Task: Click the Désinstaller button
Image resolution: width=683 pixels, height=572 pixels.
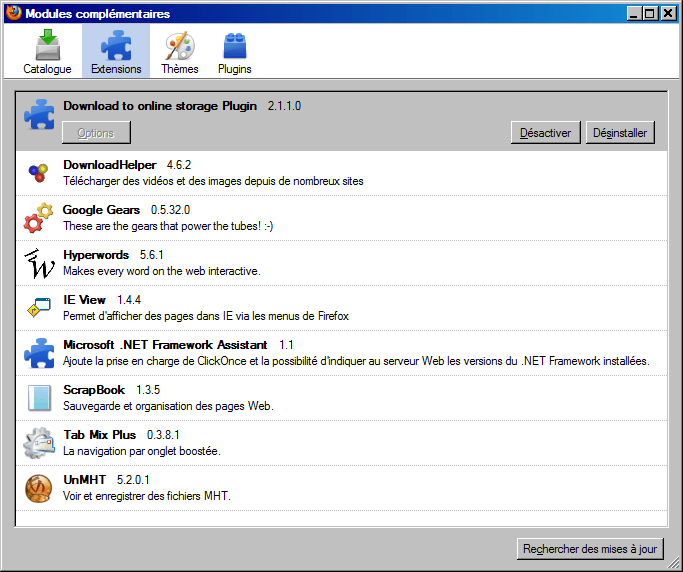Action: tap(620, 132)
